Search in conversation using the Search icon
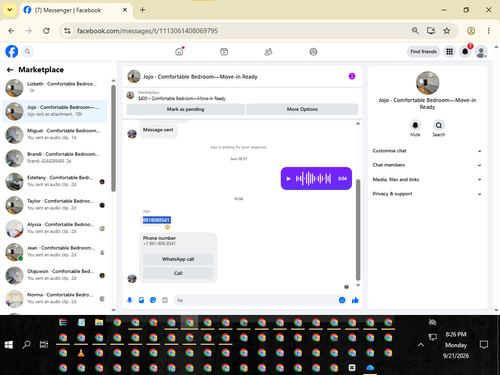 point(439,125)
